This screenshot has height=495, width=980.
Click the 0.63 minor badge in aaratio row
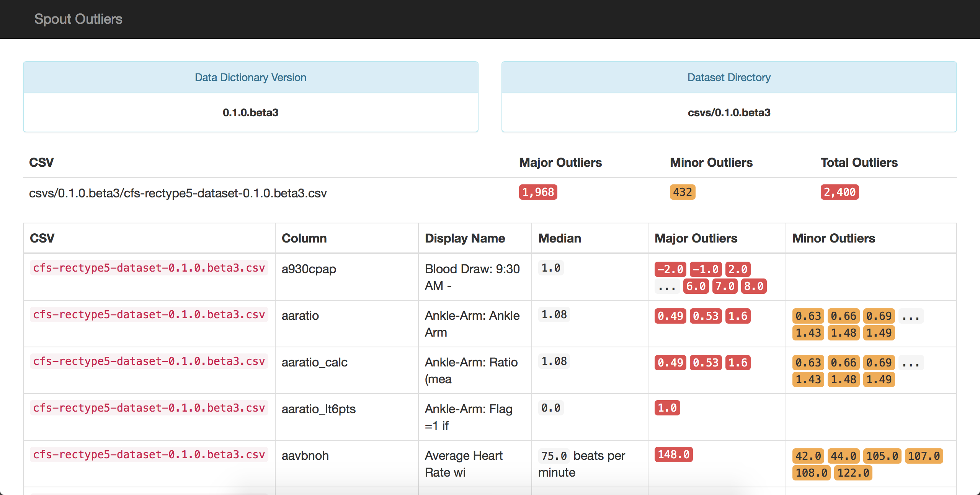pos(808,316)
